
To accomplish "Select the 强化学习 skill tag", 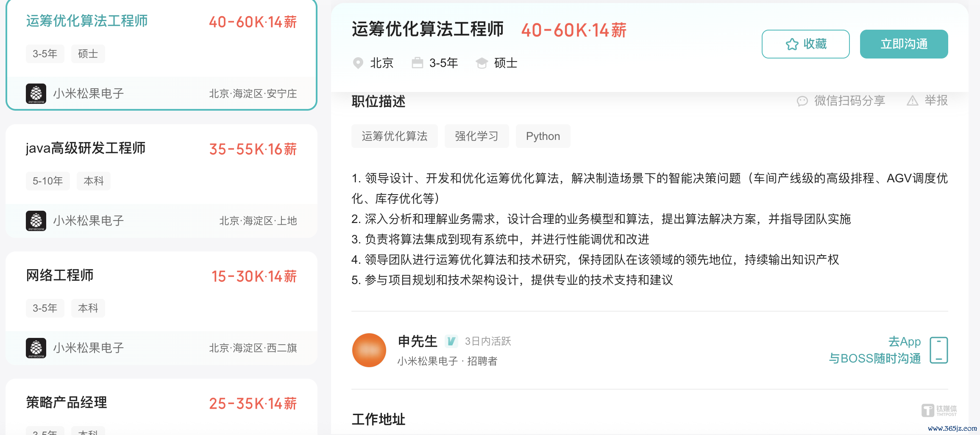I will pos(476,136).
